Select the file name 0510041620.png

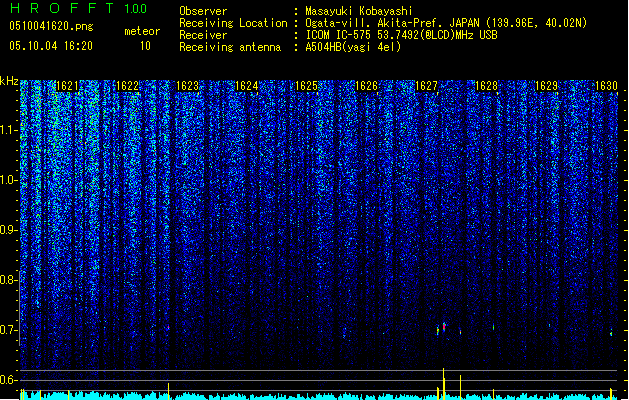(51, 26)
